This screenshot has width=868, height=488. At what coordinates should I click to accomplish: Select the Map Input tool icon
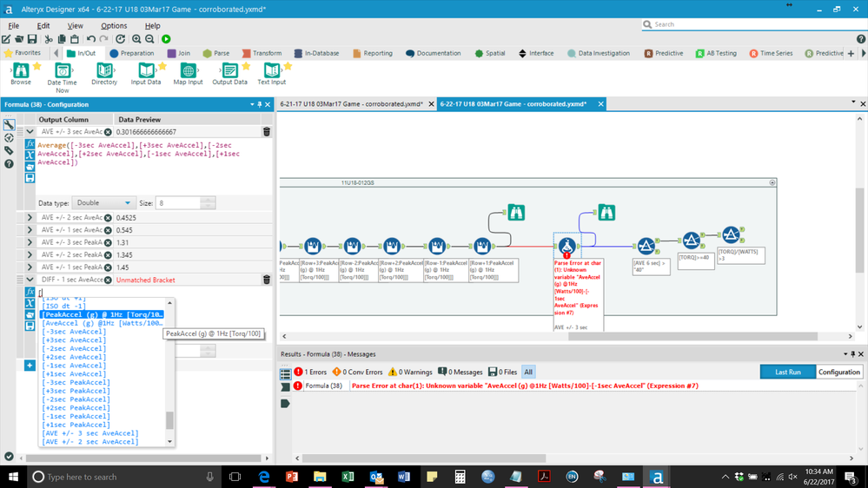coord(189,70)
